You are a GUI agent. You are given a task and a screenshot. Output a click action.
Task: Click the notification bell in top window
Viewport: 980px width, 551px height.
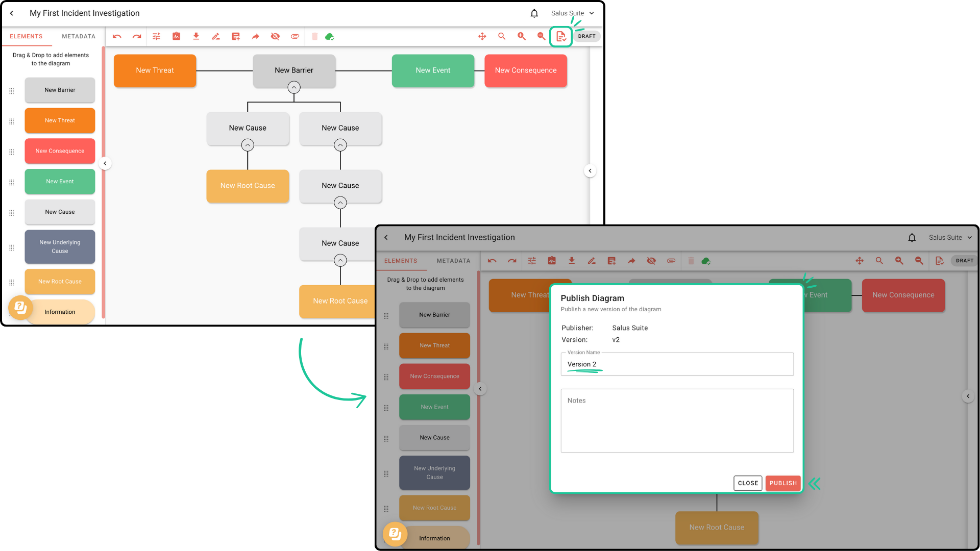534,13
